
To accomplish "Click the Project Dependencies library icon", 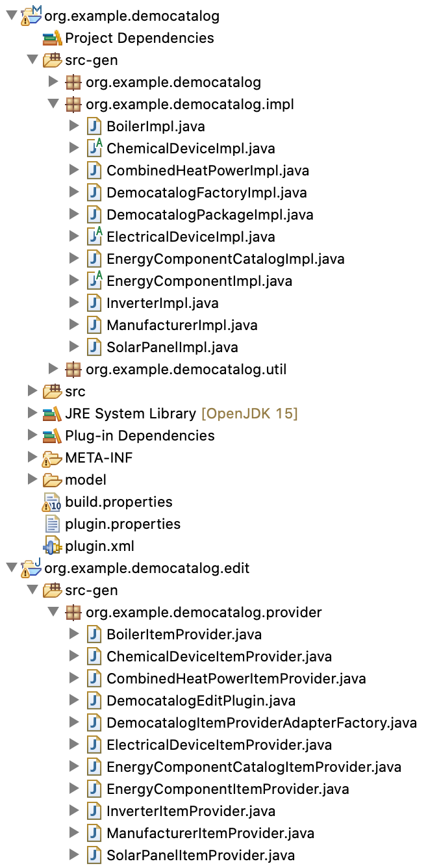I will [52, 38].
